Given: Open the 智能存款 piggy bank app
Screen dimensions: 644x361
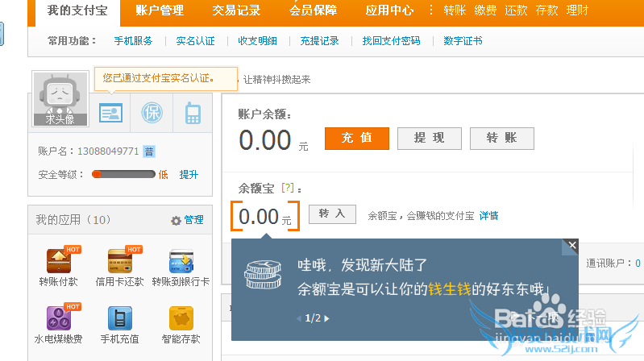Looking at the screenshot, I should pos(181,318).
